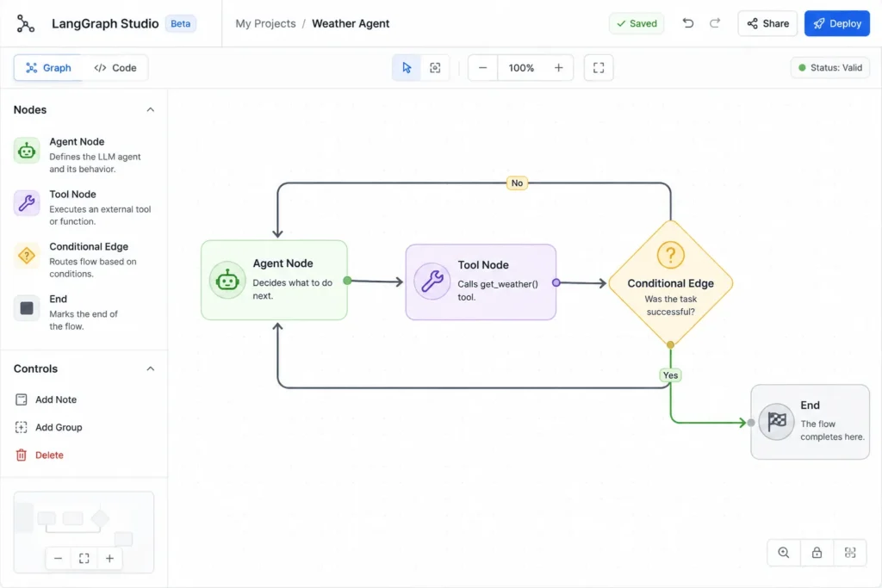Viewport: 882px width, 588px height.
Task: Switch to the Code tab
Action: [x=115, y=67]
